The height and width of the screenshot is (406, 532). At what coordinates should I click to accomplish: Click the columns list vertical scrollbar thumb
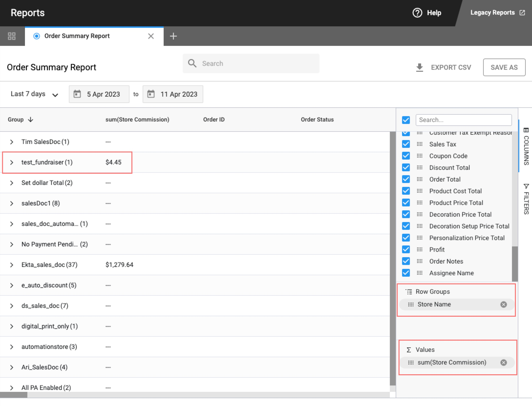[x=515, y=264]
